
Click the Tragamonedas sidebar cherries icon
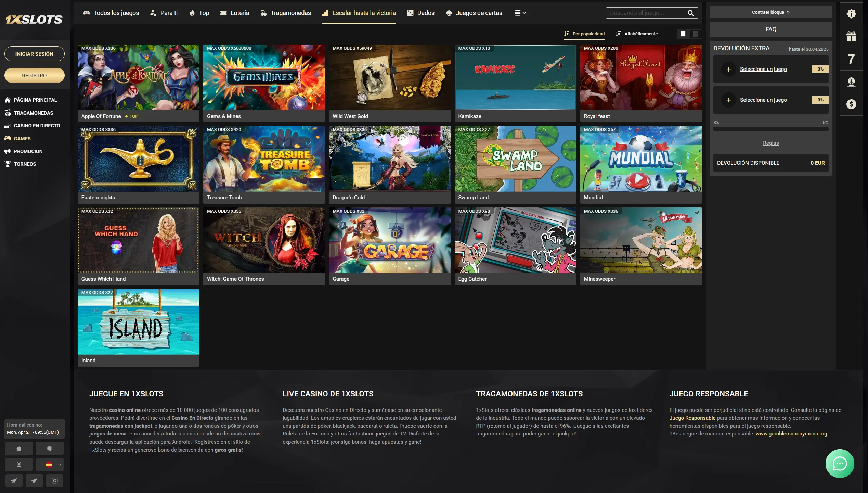click(x=8, y=113)
